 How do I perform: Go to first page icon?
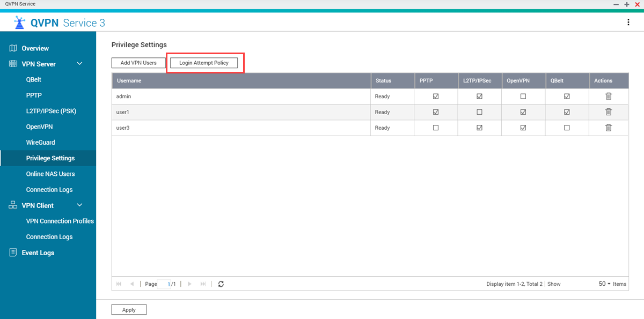119,284
